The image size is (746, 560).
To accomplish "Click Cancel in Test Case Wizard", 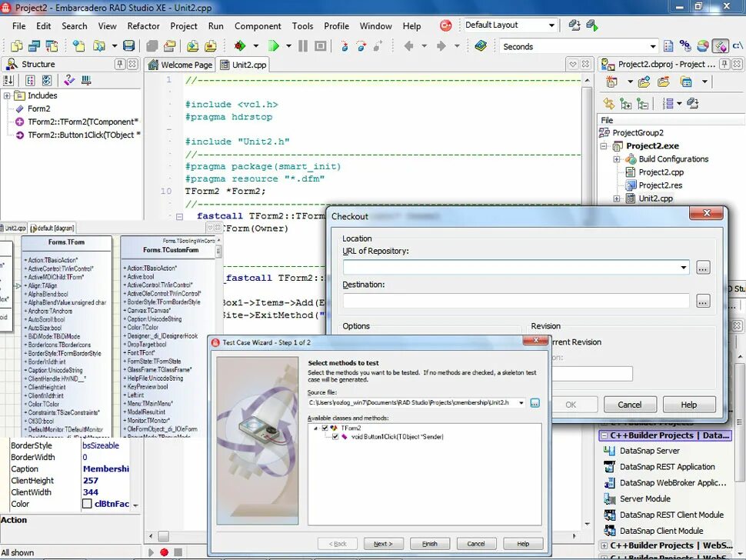I will click(x=476, y=544).
